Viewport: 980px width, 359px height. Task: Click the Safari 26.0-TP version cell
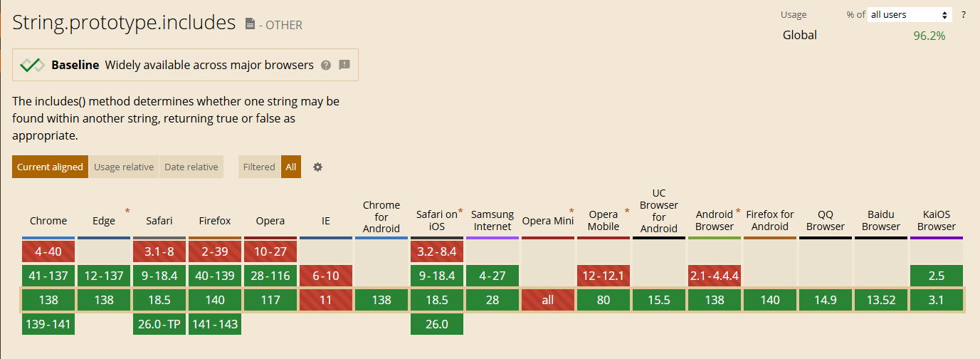click(x=159, y=324)
